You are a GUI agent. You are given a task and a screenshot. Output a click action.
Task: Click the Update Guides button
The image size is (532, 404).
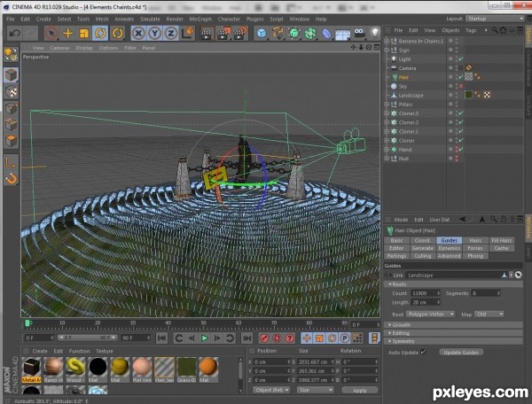tap(461, 353)
